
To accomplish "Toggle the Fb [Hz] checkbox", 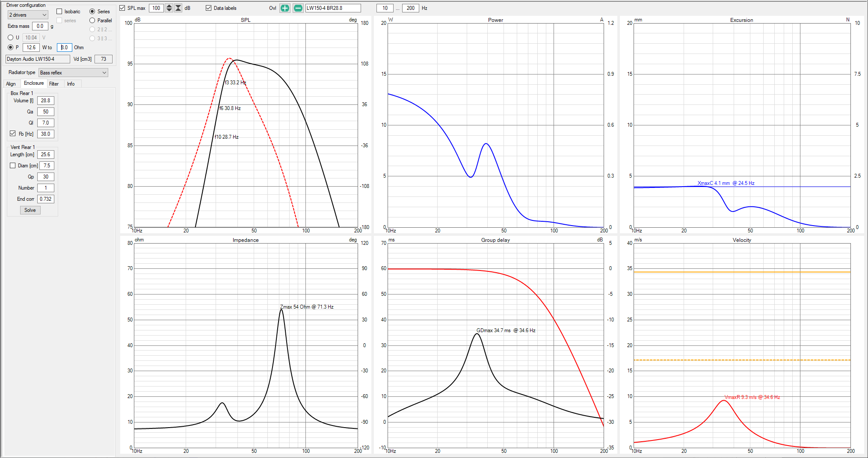I will (13, 134).
